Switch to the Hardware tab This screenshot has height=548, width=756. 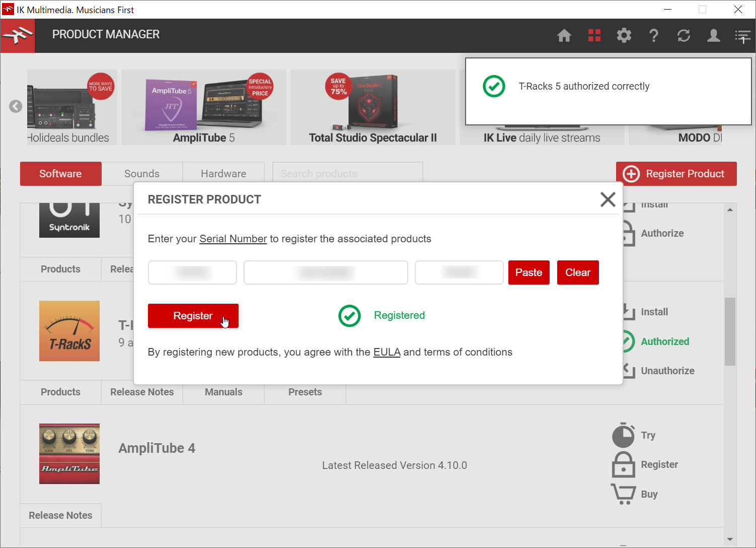pos(223,174)
